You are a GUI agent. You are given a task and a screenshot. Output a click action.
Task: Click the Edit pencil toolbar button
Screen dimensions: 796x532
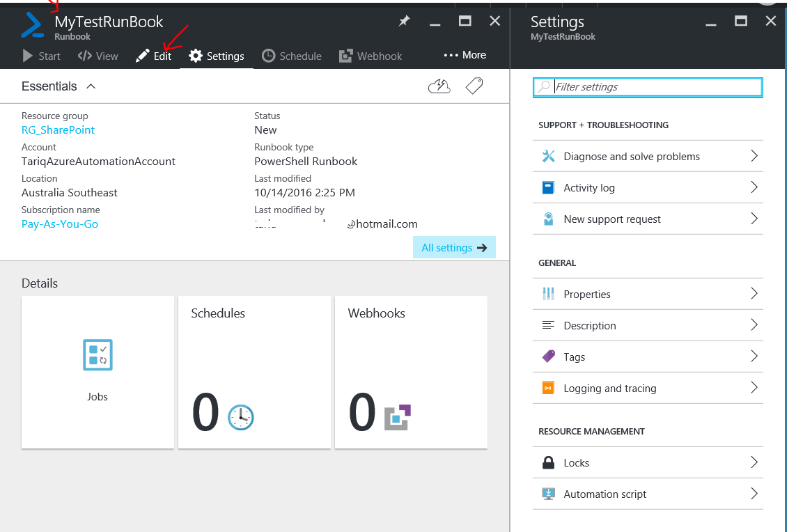154,56
